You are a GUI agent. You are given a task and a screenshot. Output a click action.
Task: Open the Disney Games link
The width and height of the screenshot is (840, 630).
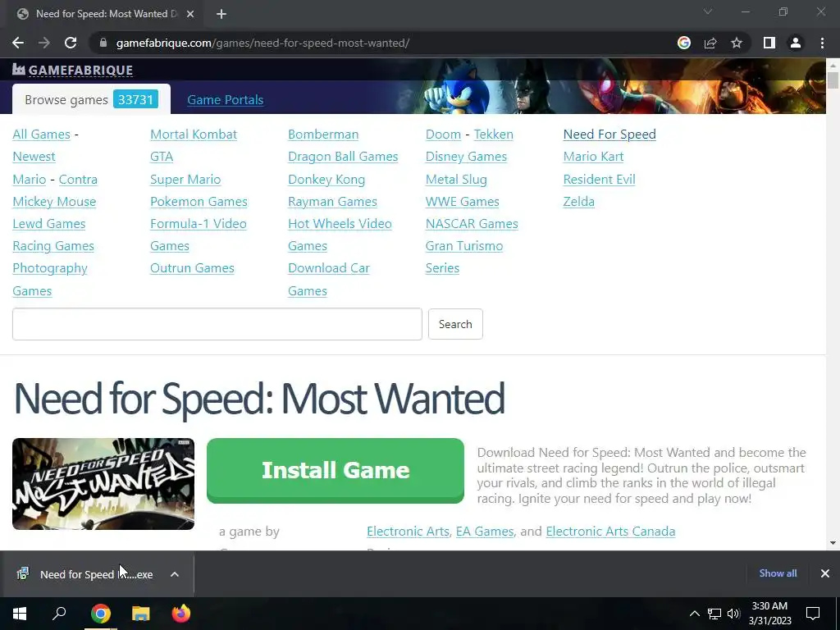pyautogui.click(x=466, y=157)
